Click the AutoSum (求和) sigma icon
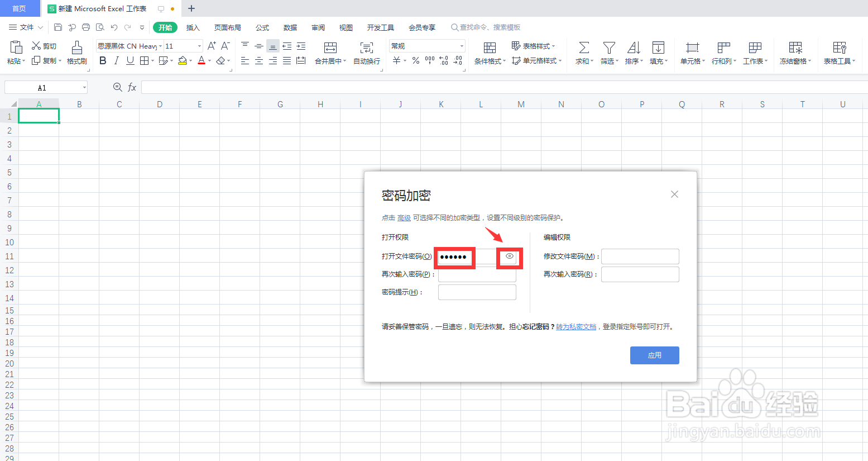The height and width of the screenshot is (461, 868). click(584, 47)
